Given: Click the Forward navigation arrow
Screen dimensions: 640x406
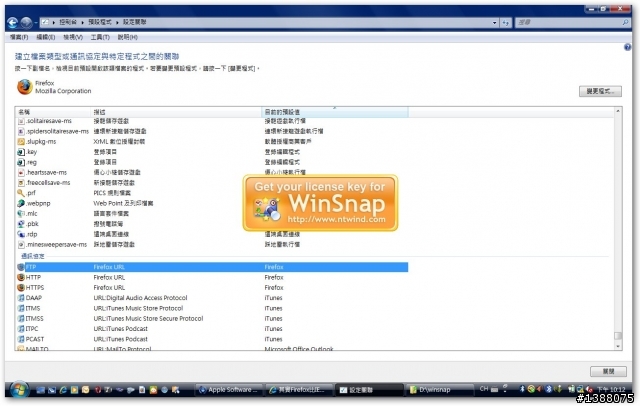Looking at the screenshot, I should pyautogui.click(x=26, y=22).
